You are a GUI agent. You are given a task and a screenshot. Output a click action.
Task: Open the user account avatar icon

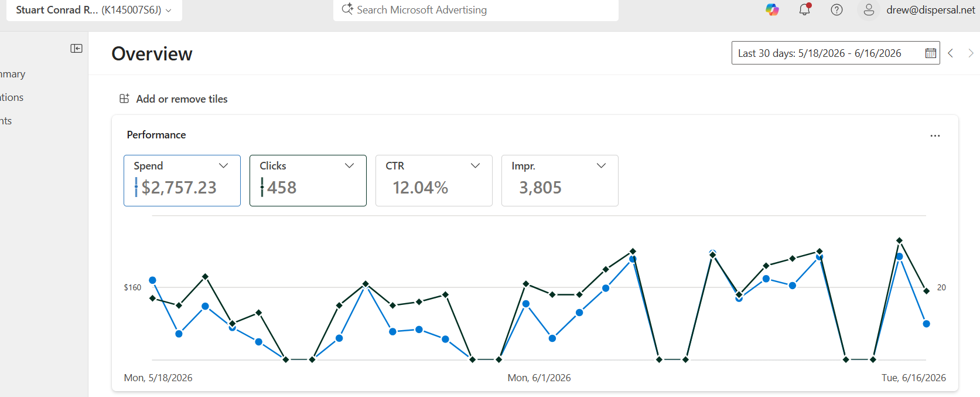pos(869,9)
